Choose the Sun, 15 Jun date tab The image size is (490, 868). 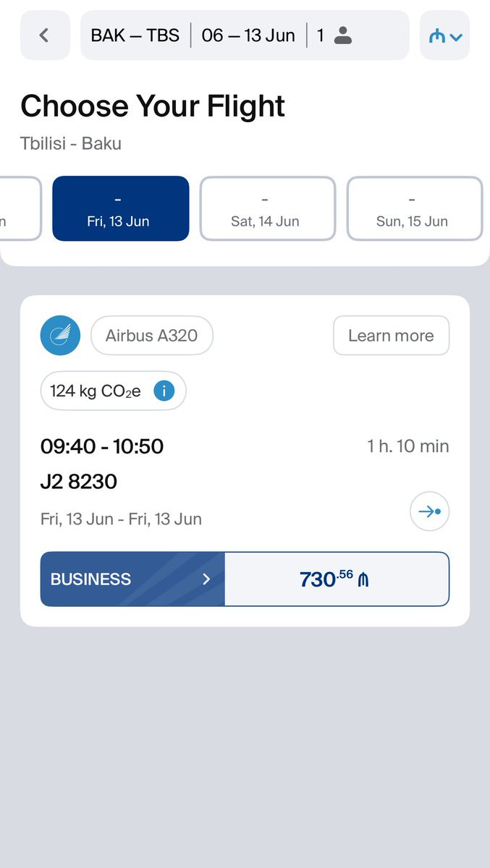(x=415, y=208)
